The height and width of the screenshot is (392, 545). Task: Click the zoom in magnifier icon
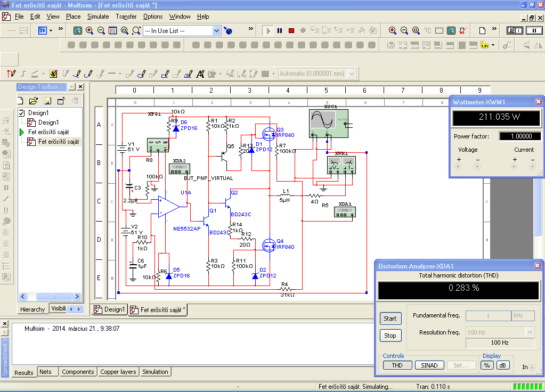89,31
